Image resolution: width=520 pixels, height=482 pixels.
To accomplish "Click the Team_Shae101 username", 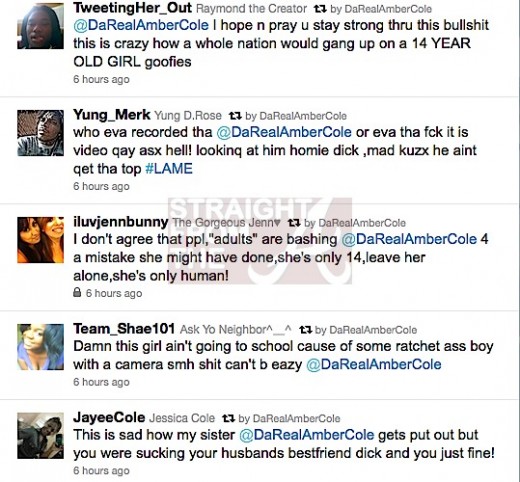I will point(124,329).
